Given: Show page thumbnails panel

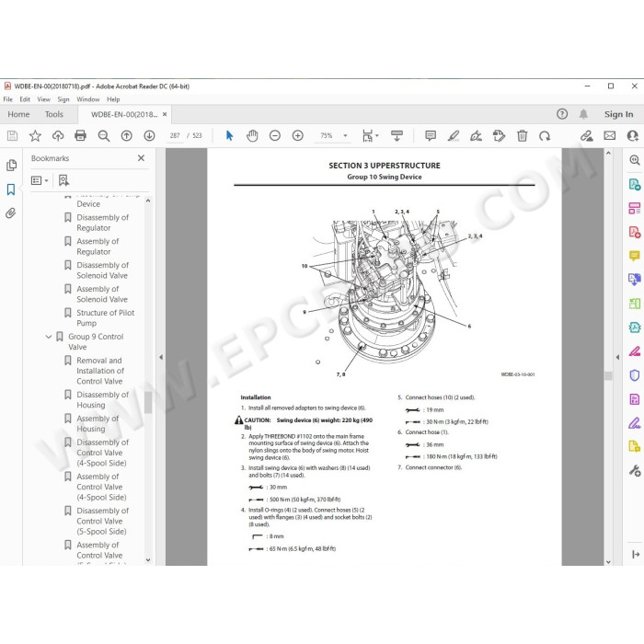Looking at the screenshot, I should (x=11, y=165).
